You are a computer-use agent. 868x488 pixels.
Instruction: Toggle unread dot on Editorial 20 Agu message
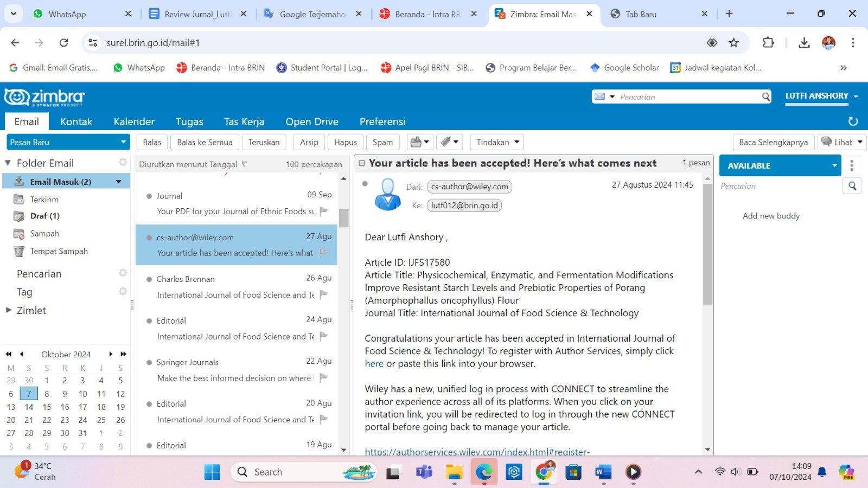pyautogui.click(x=149, y=404)
